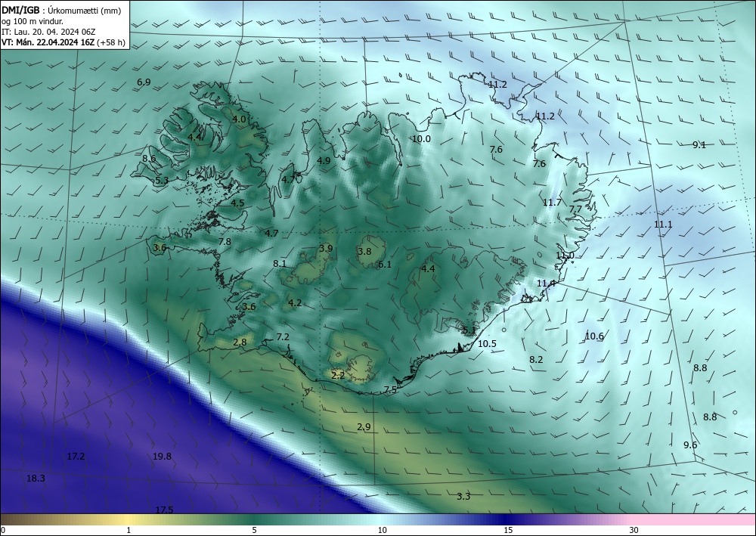
Task: Click the map value "11.4"
Action: pos(547,283)
